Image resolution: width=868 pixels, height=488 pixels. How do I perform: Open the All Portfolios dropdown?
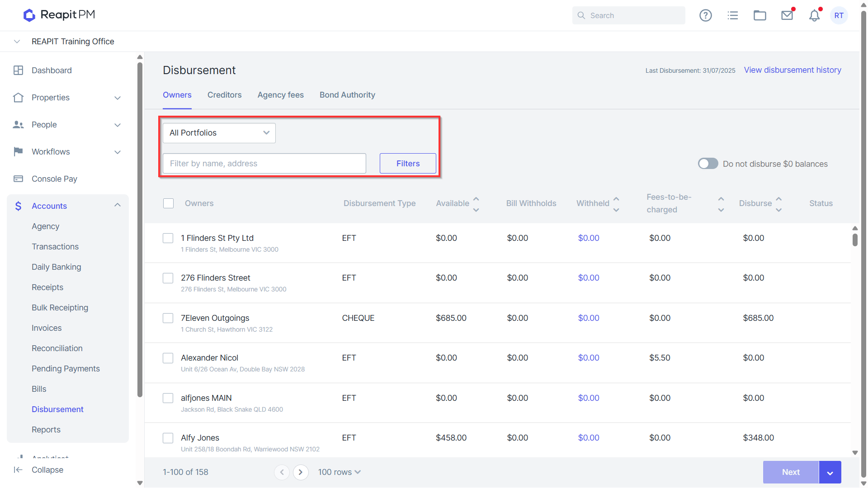coord(219,133)
